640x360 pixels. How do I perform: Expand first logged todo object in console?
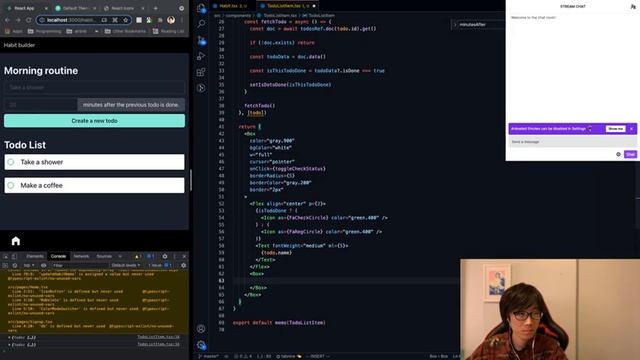point(9,338)
